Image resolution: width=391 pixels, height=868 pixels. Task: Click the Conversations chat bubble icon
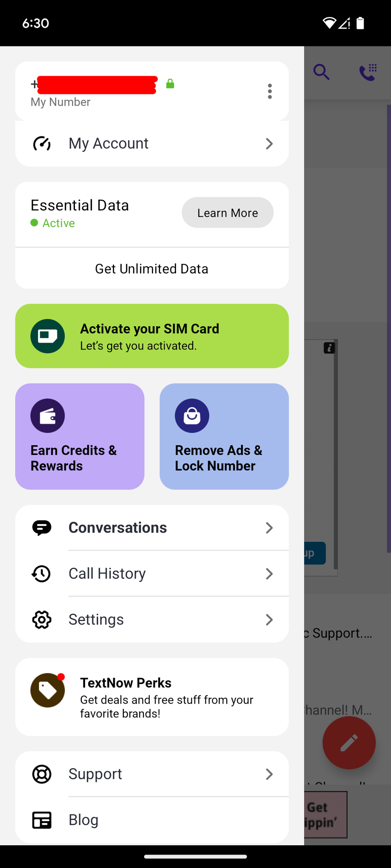(41, 527)
